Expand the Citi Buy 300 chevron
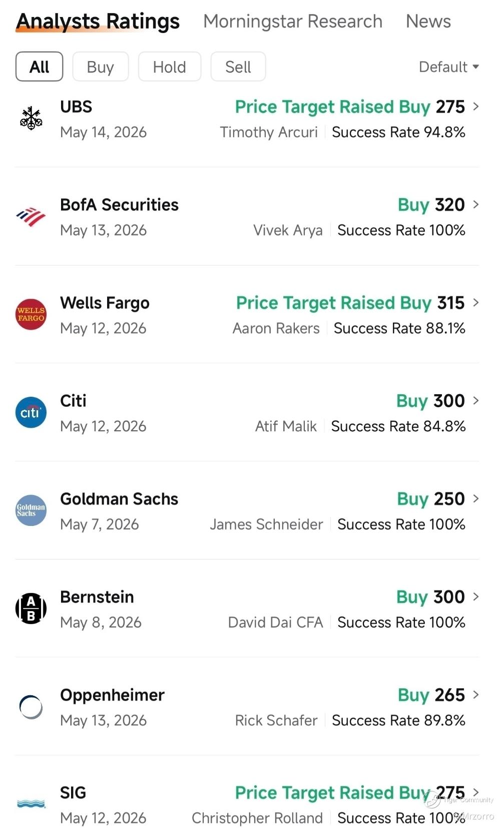The width and height of the screenshot is (504, 828). (x=476, y=400)
